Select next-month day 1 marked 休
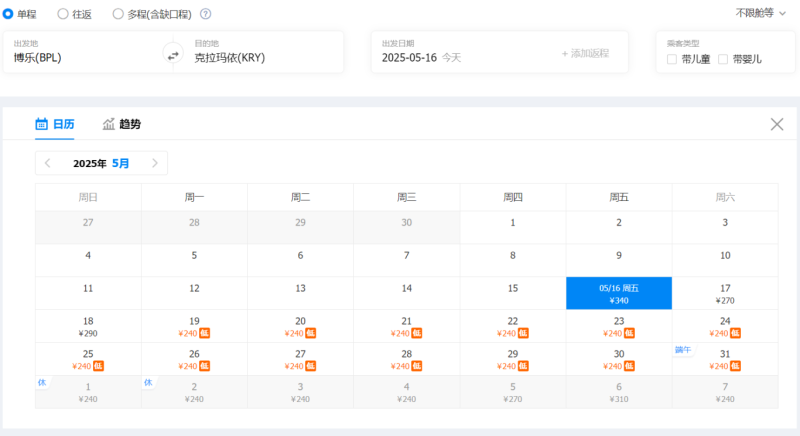800x436 pixels. click(x=88, y=392)
